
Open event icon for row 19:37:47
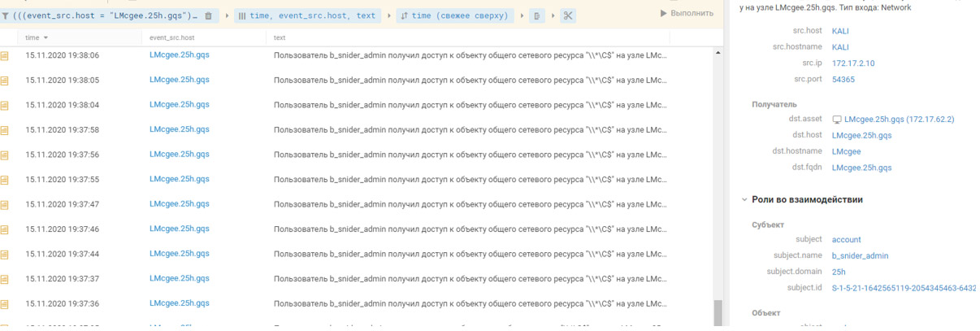click(x=5, y=205)
